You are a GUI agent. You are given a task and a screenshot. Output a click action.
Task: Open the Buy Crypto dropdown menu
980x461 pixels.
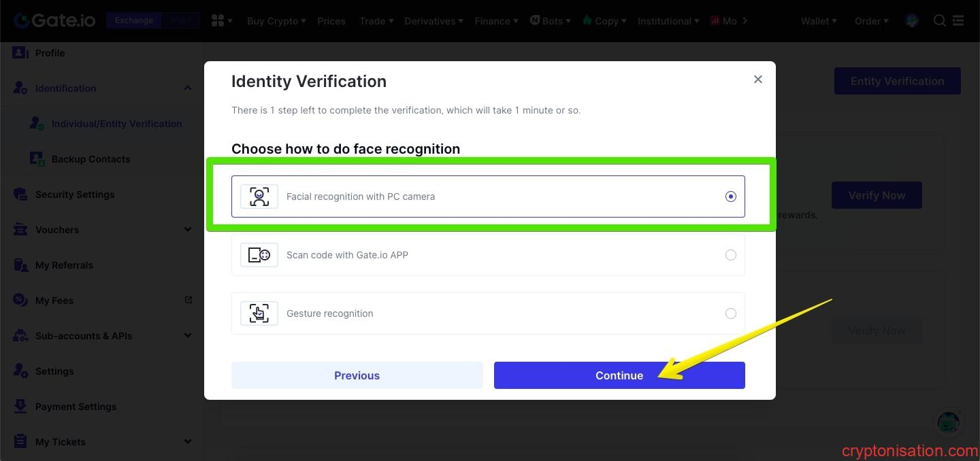276,21
